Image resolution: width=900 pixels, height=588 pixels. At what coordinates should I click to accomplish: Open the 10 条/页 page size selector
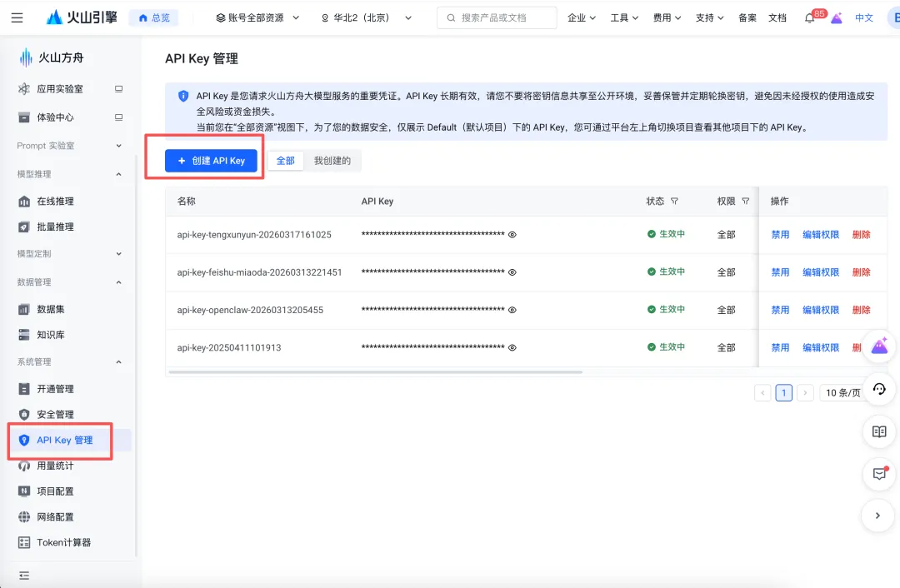pyautogui.click(x=842, y=393)
